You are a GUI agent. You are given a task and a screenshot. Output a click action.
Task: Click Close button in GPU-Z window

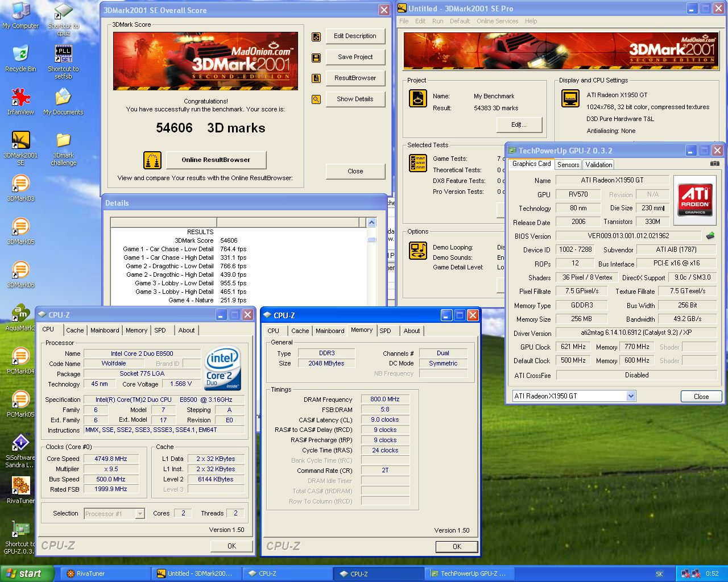[701, 397]
